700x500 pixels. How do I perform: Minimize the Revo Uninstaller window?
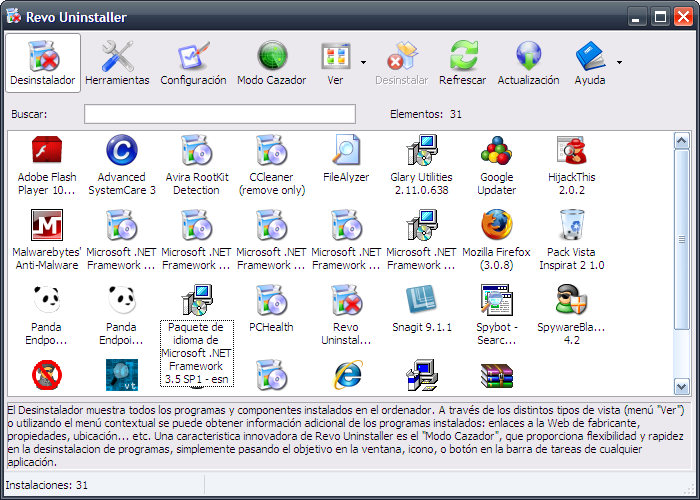tap(637, 17)
